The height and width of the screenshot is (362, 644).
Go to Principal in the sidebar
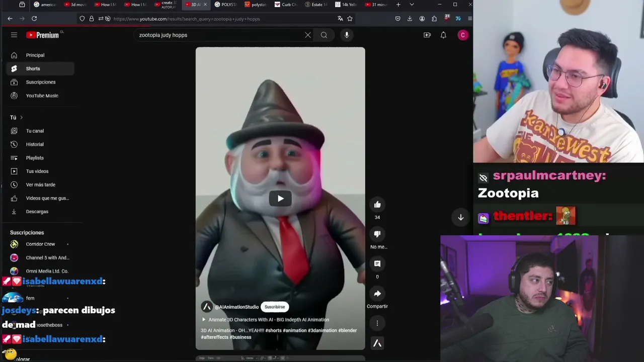41,55
